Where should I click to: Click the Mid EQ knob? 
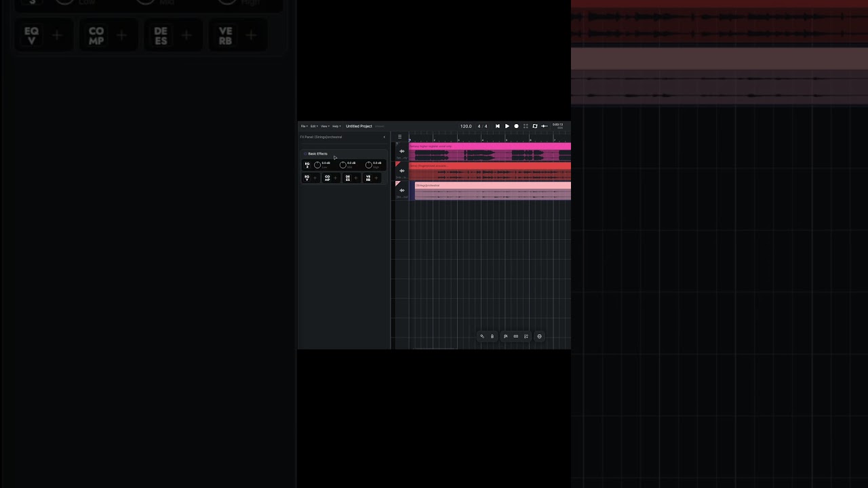click(x=342, y=165)
